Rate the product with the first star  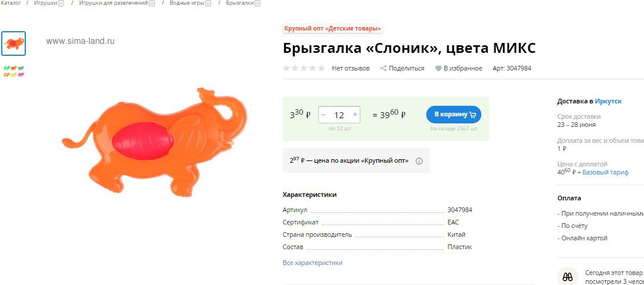coord(286,68)
